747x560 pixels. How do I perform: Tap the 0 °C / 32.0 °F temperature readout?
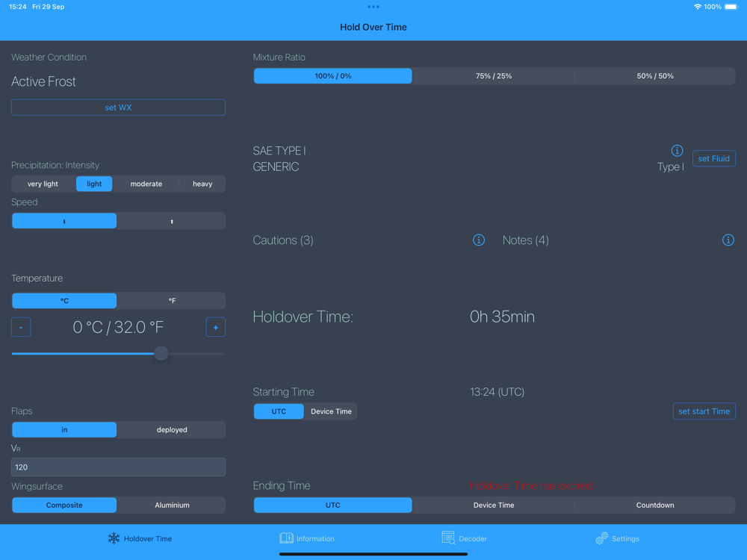point(118,327)
